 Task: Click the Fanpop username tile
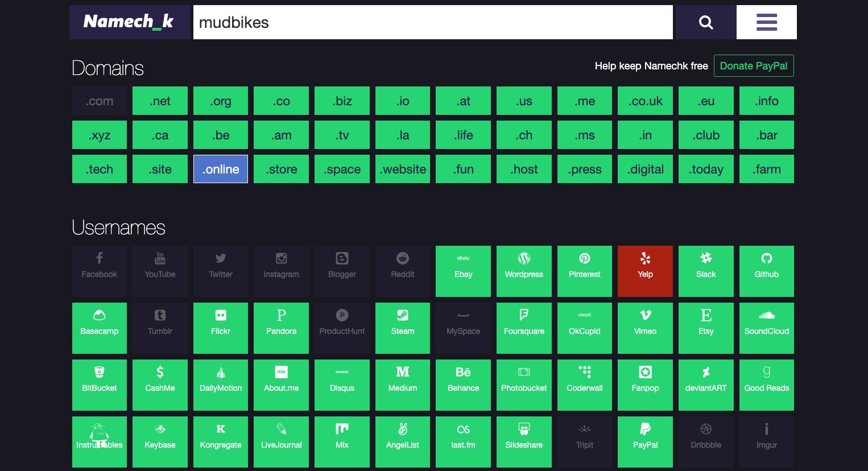pyautogui.click(x=645, y=385)
